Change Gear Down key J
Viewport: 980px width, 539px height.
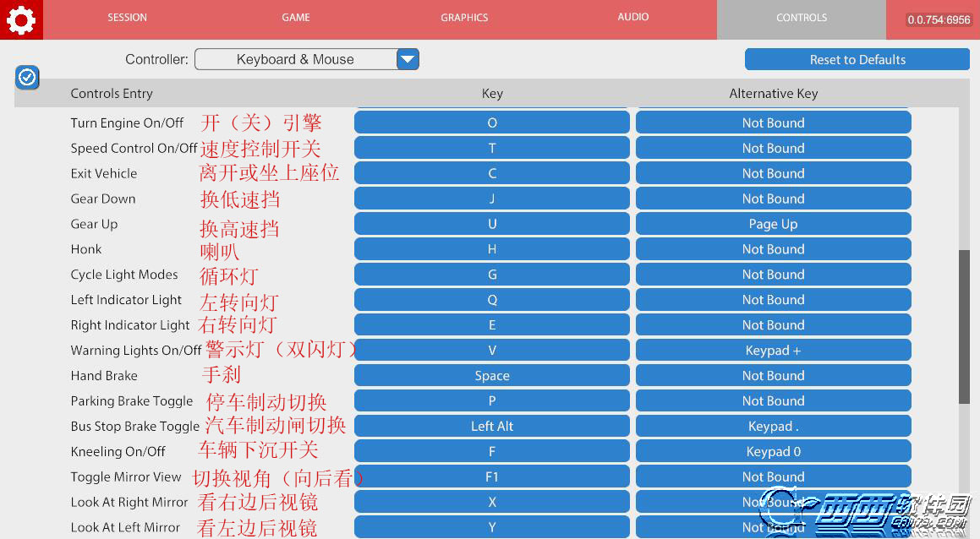tap(492, 199)
